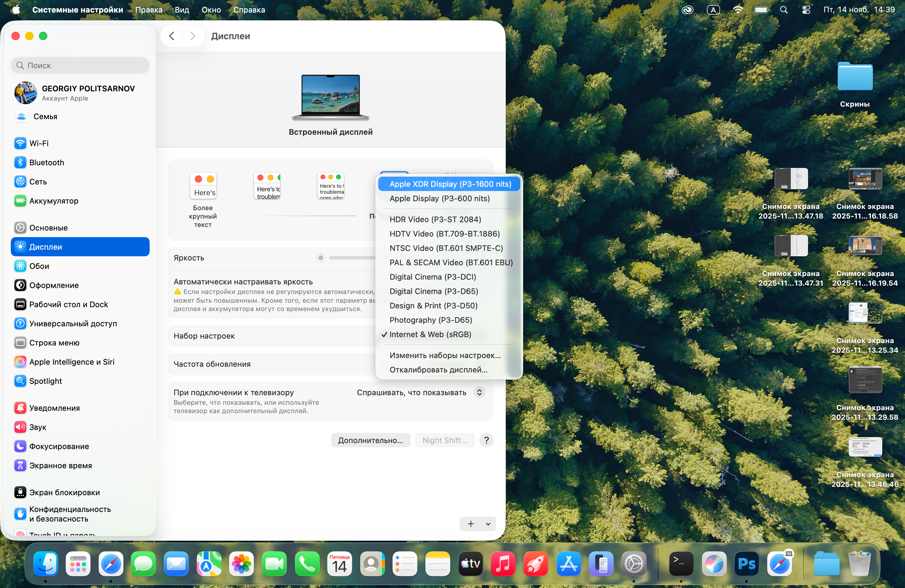Click the Finder icon in Dock
The image size is (905, 588).
tap(45, 564)
